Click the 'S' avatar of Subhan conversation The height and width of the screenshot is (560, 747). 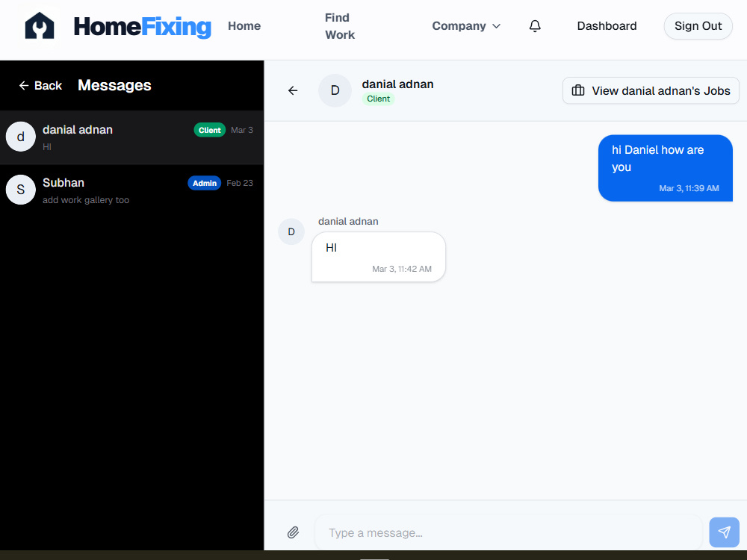[x=20, y=190]
